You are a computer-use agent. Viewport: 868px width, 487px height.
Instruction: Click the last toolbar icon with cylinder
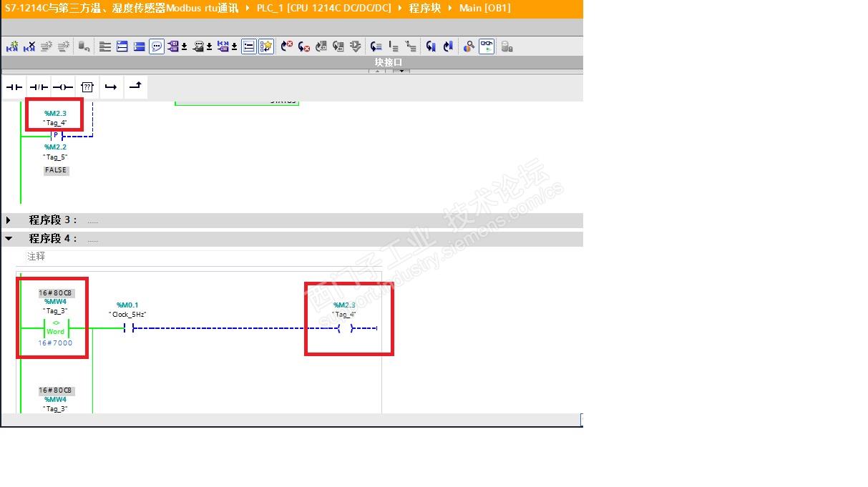(x=507, y=46)
